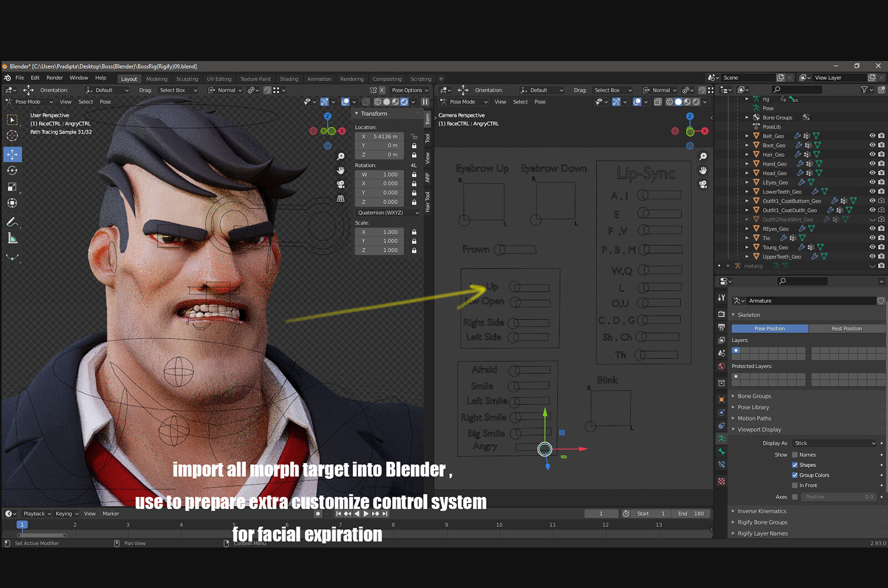Select the Measure tool
Screen dimensions: 888x588
click(12, 239)
